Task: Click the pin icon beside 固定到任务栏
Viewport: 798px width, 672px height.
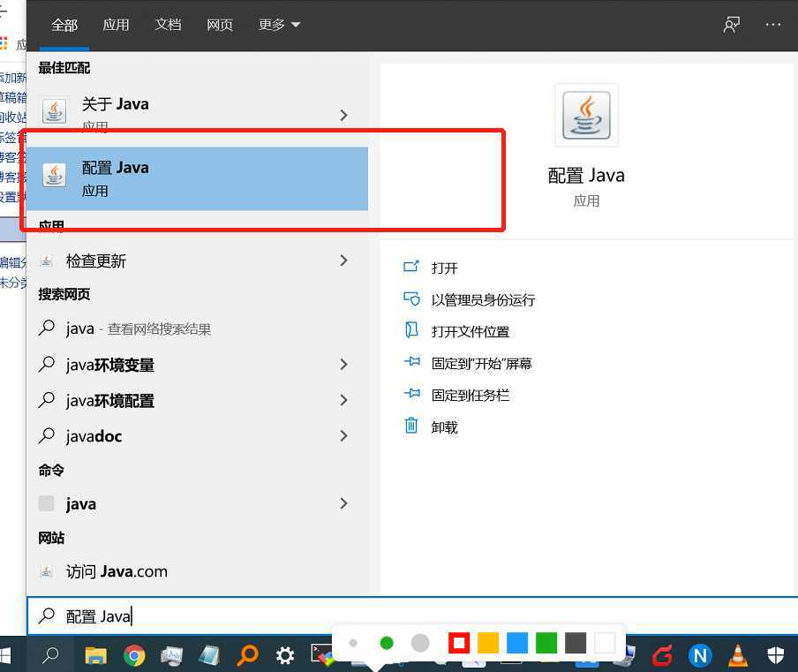Action: click(x=411, y=393)
